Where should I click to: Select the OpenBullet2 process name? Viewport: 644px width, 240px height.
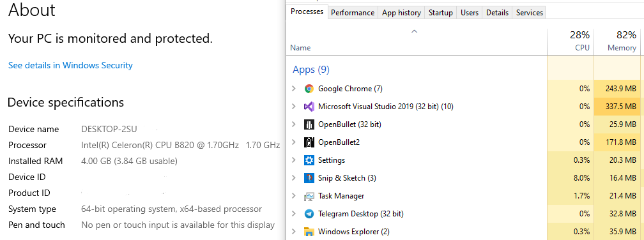(339, 142)
